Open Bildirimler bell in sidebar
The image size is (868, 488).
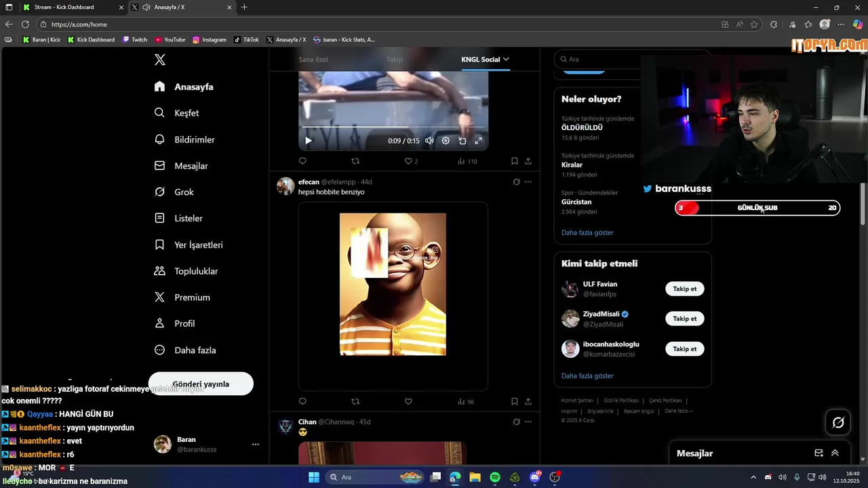point(159,140)
